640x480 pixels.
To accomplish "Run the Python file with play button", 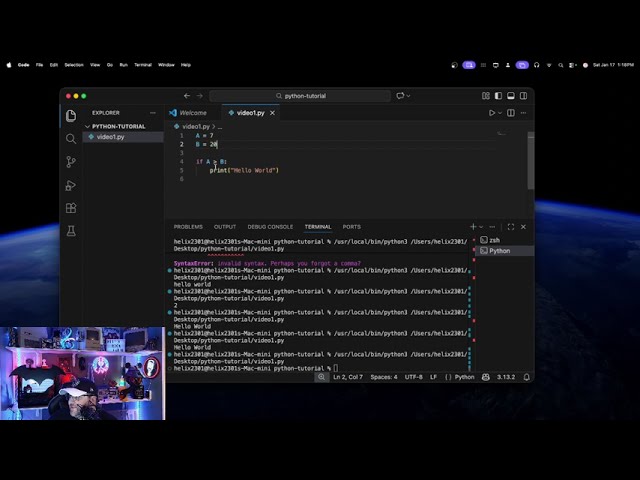I will (x=492, y=113).
